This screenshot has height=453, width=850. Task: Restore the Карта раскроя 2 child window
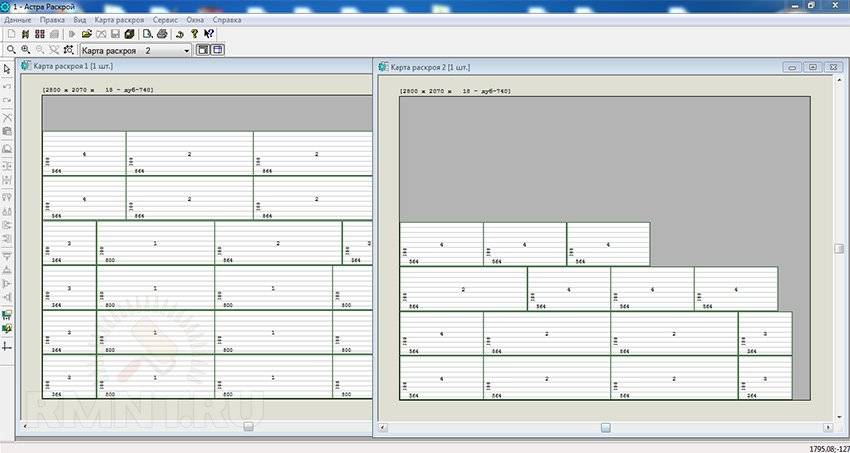[x=812, y=67]
